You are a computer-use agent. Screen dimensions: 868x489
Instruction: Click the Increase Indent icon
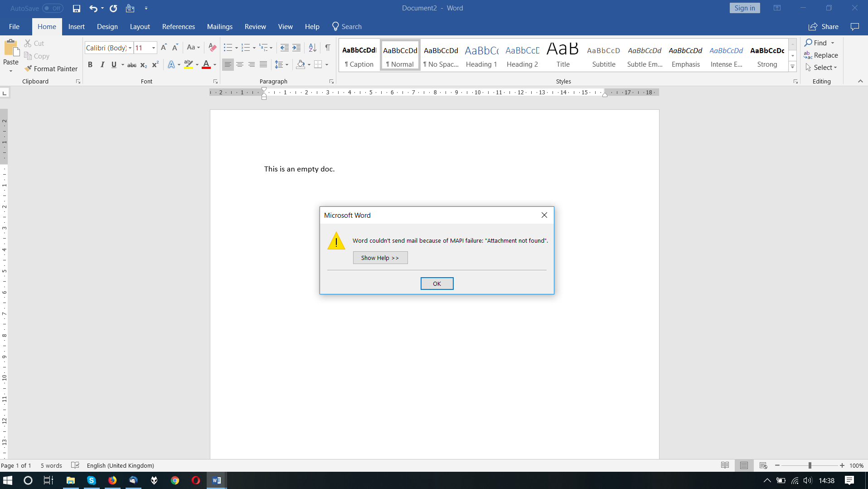[296, 47]
